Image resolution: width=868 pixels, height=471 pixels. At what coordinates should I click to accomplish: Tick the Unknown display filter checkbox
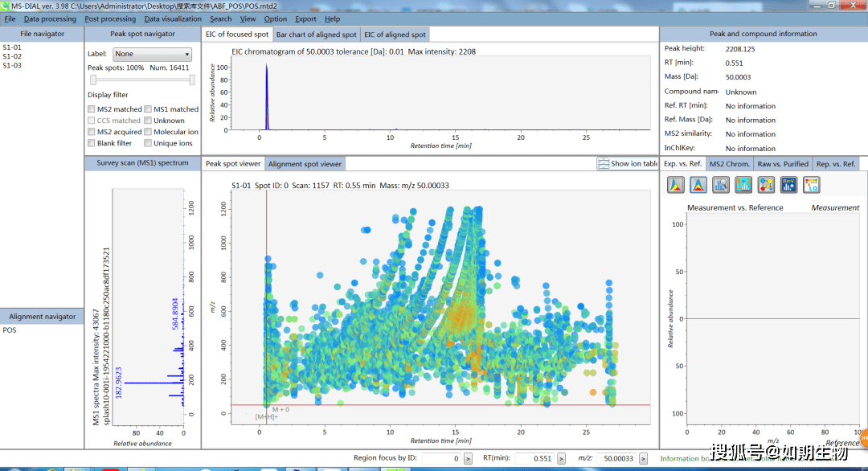(148, 121)
